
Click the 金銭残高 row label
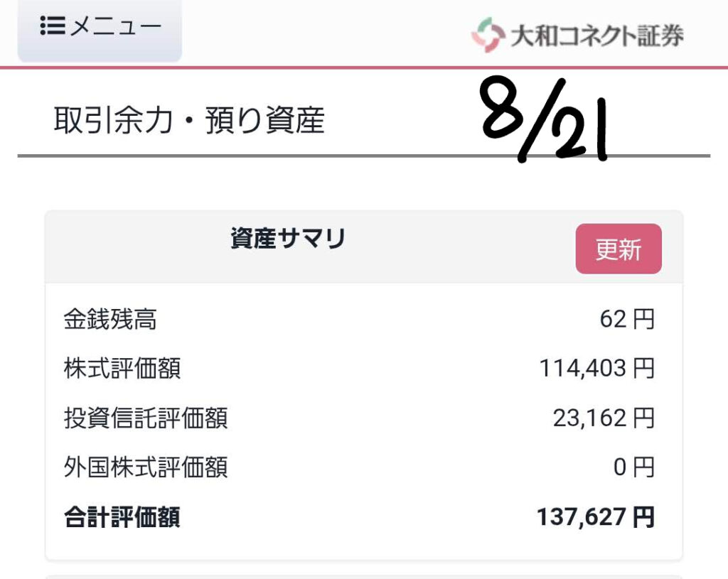coord(110,320)
